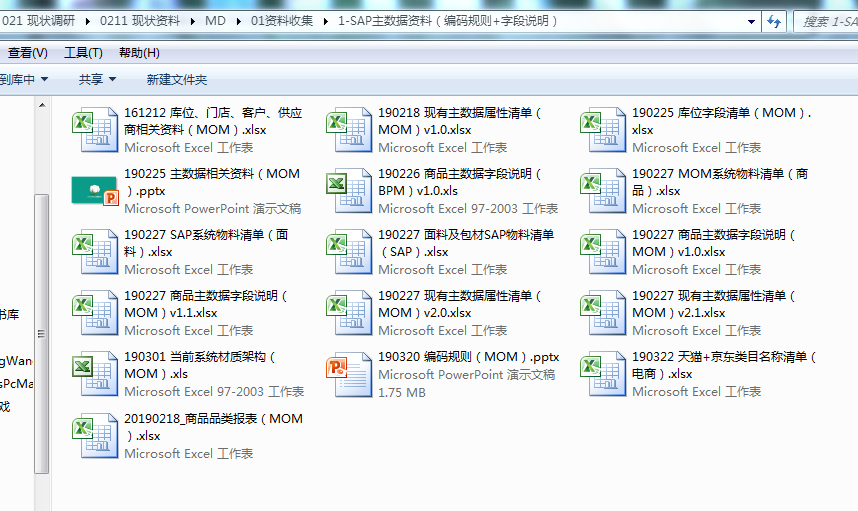858x511 pixels.
Task: Open the 帮助(H) menu
Action: (139, 53)
